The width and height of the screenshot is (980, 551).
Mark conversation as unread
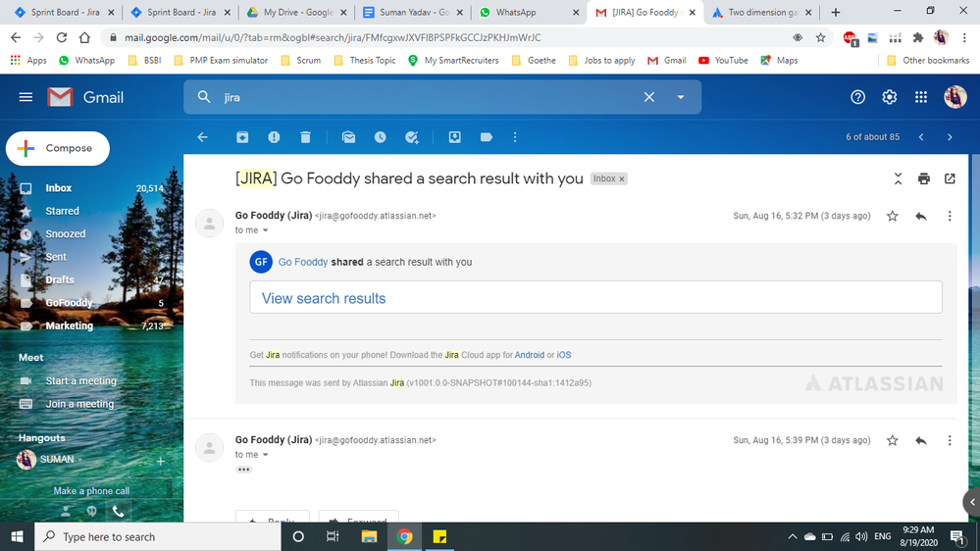tap(349, 137)
